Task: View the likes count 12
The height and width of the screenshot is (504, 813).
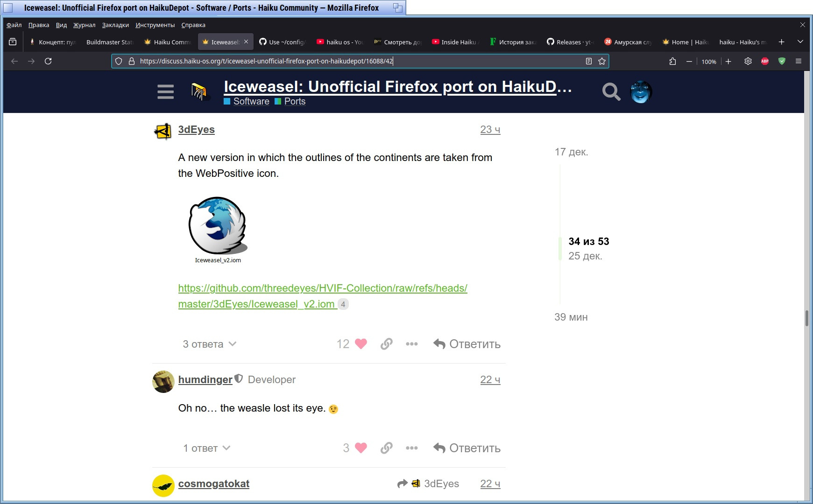Action: coord(343,344)
